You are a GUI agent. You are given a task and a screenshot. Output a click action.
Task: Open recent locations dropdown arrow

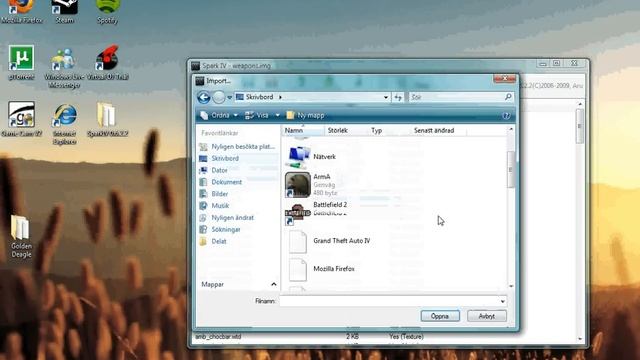(x=229, y=98)
